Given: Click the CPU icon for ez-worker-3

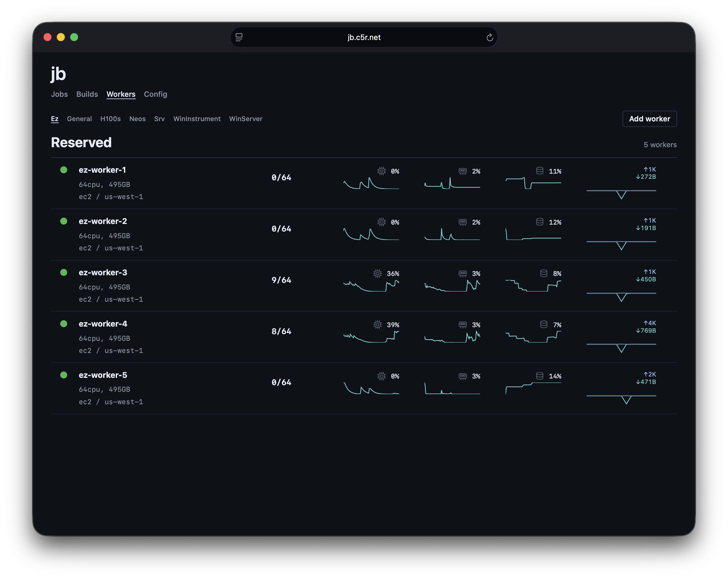Looking at the screenshot, I should pos(378,274).
